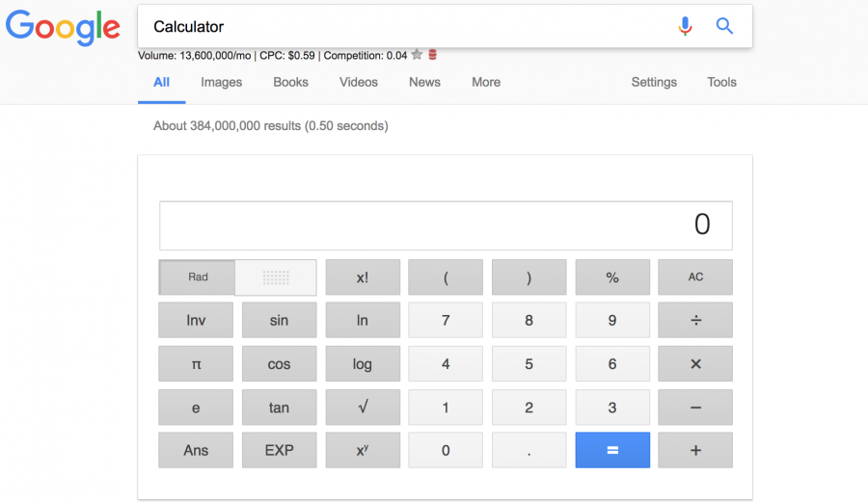Expand the Tools search options
Image resolution: width=868 pixels, height=502 pixels.
(721, 83)
